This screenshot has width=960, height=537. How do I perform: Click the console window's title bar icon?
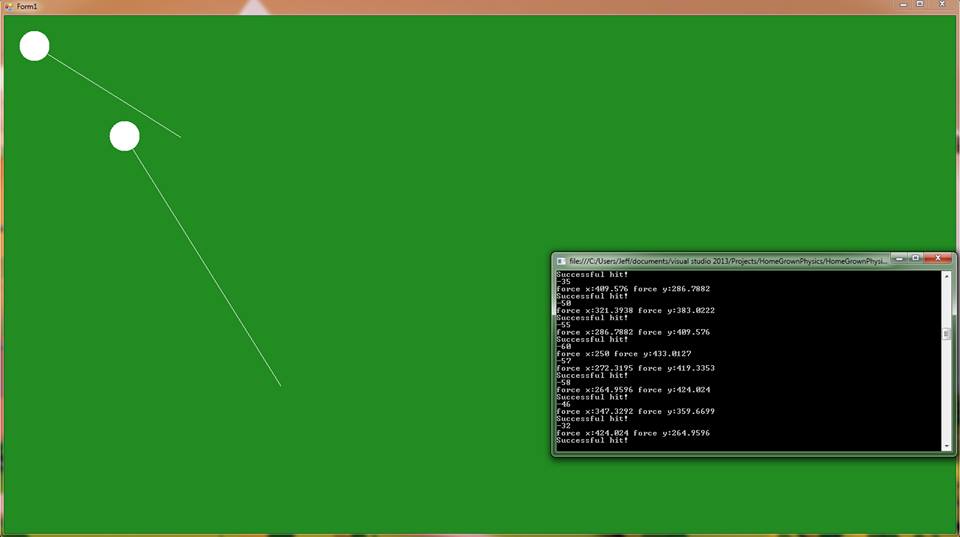(x=562, y=260)
